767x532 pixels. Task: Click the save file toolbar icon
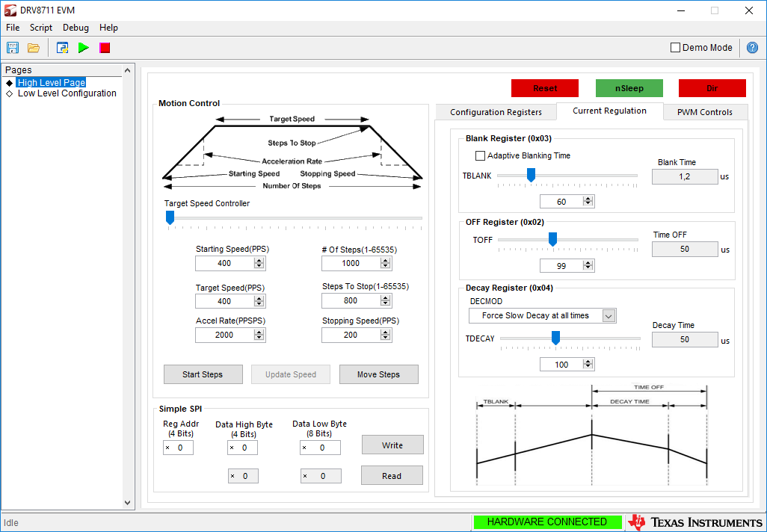click(x=12, y=47)
